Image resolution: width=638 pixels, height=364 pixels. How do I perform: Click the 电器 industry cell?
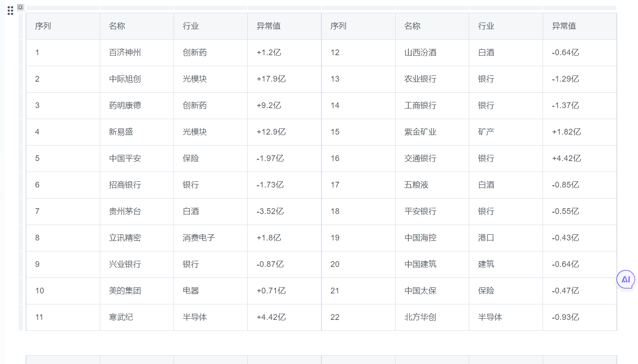[191, 291]
